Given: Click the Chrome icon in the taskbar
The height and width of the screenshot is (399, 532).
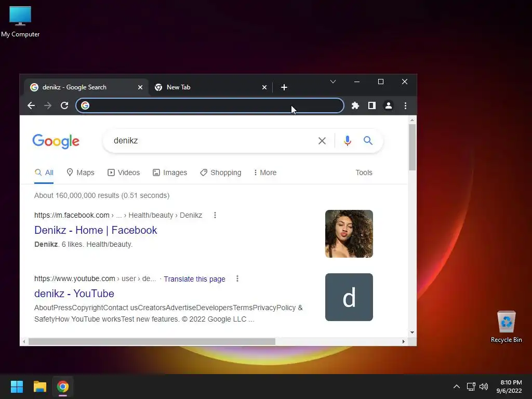Looking at the screenshot, I should [x=63, y=387].
